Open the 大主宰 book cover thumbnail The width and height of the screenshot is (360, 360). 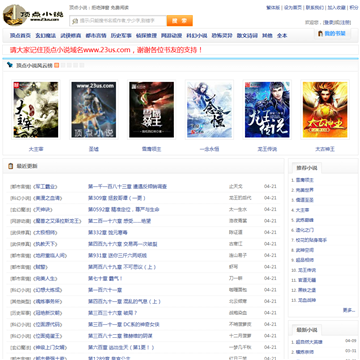coord(36,110)
